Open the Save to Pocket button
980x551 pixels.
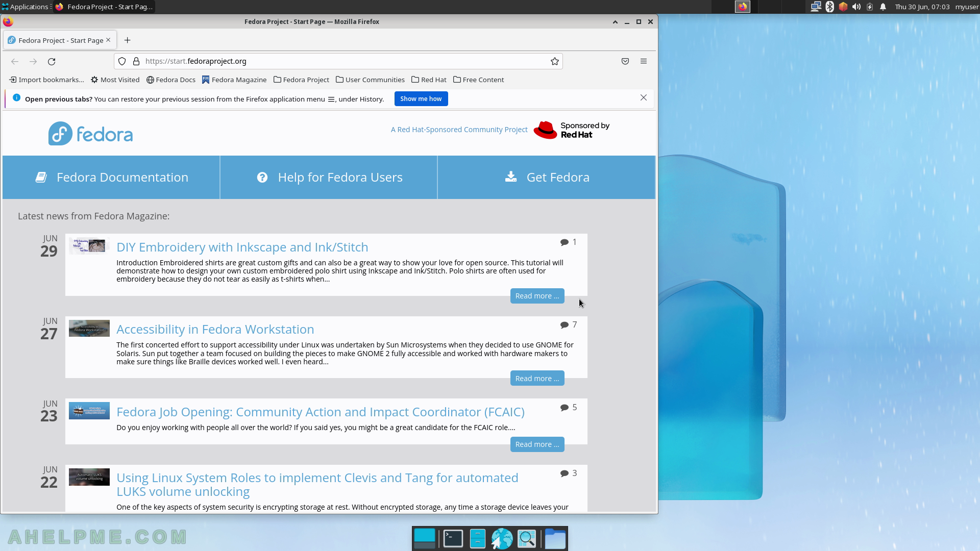(625, 61)
